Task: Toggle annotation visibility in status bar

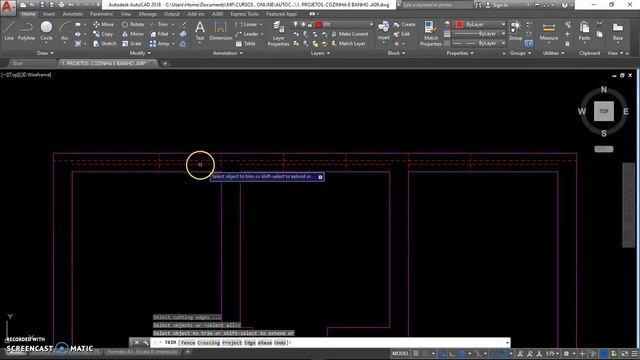Action: (x=520, y=353)
